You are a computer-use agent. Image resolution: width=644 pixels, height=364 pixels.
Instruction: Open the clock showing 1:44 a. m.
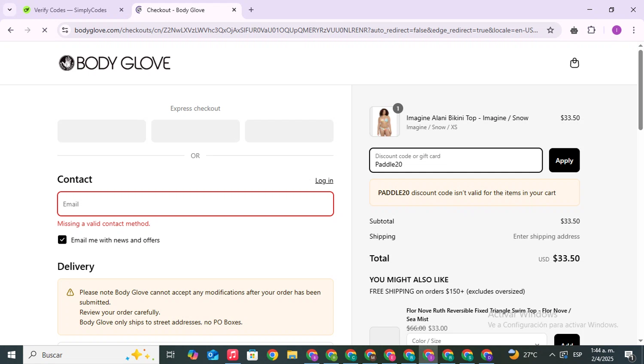click(602, 355)
